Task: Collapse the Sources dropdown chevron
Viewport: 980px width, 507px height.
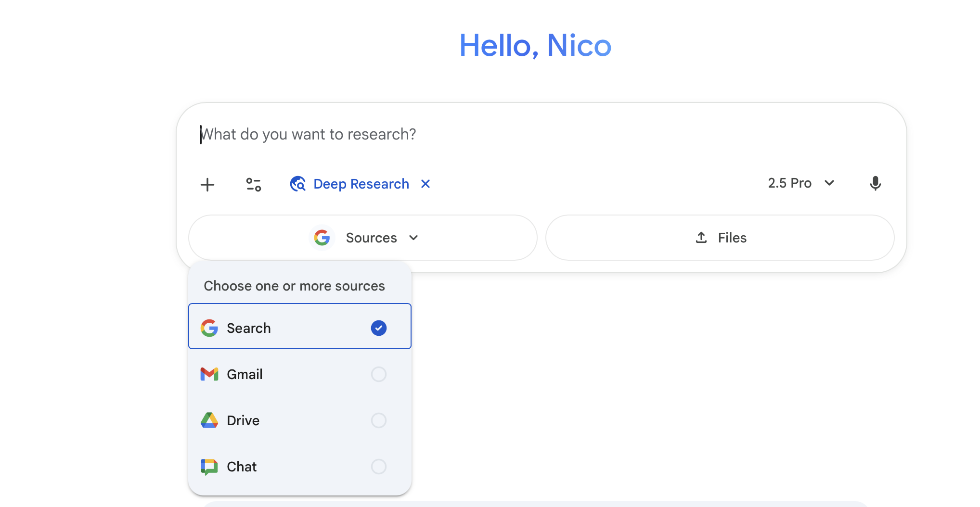Action: pos(413,238)
